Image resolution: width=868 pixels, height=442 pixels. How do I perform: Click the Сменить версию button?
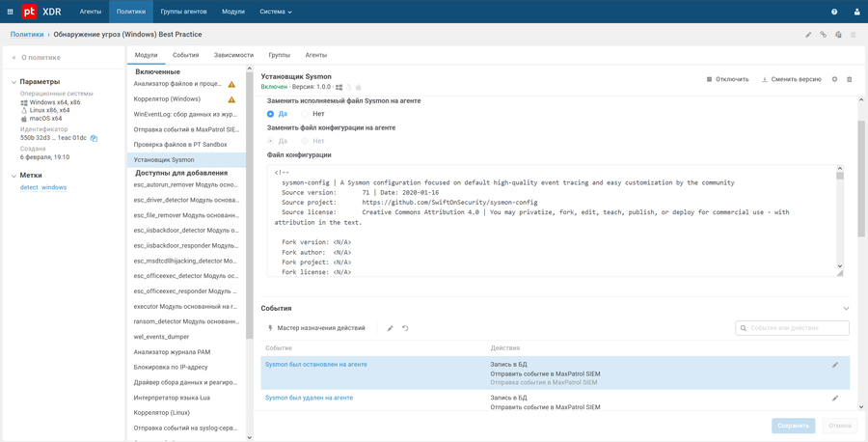point(791,79)
